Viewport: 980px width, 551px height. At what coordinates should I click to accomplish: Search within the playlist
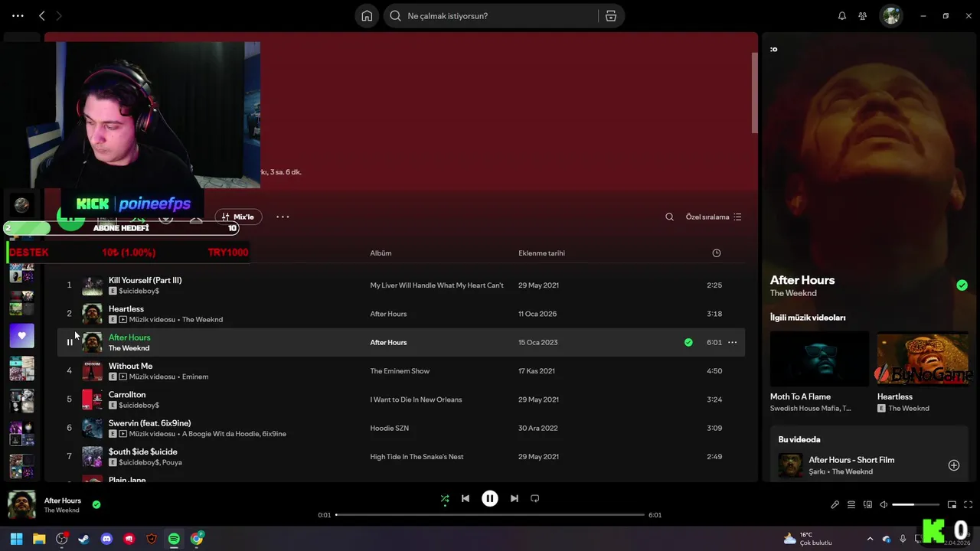point(669,217)
